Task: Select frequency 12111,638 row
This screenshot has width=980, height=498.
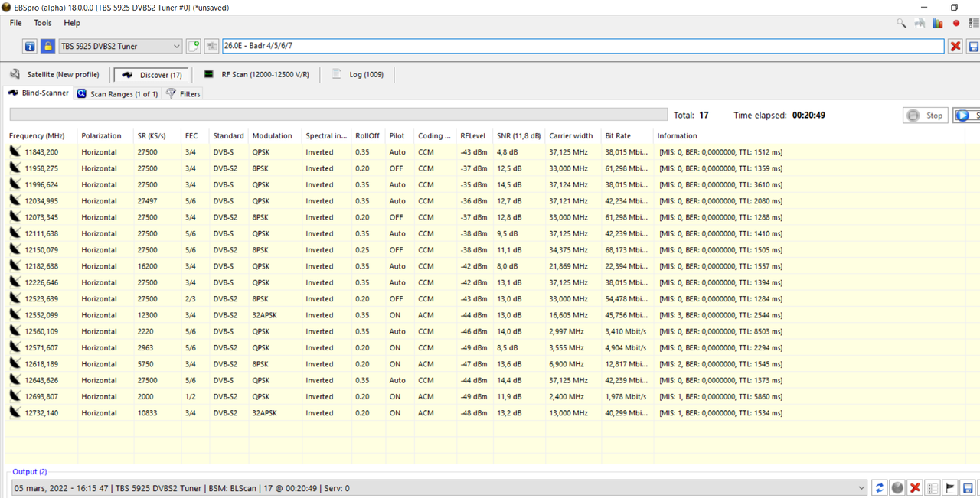Action: [41, 233]
